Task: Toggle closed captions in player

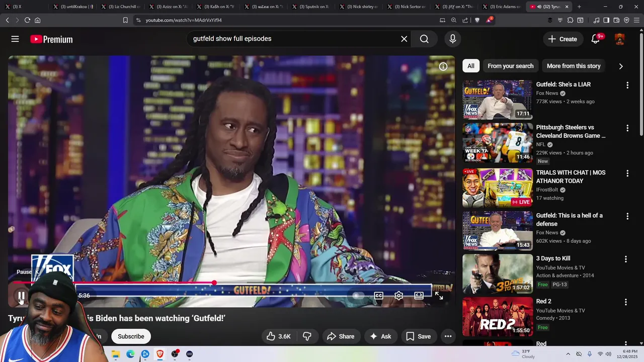Action: coord(379,296)
